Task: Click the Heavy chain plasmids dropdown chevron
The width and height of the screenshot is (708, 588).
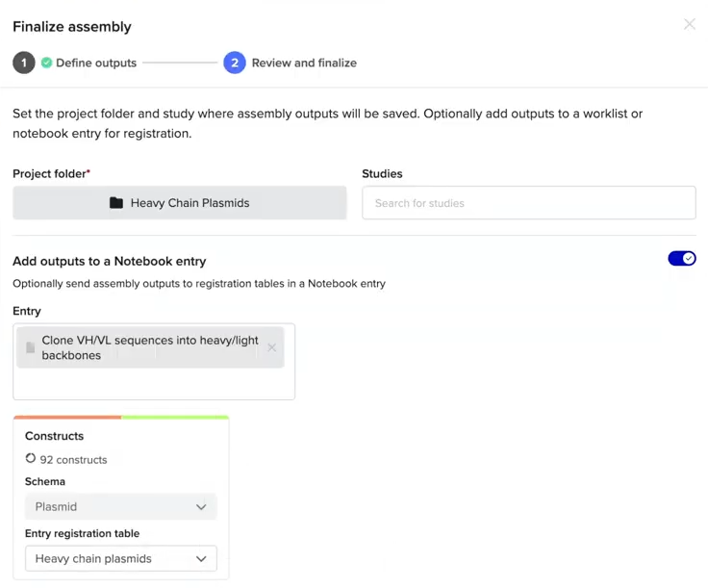Action: tap(201, 558)
